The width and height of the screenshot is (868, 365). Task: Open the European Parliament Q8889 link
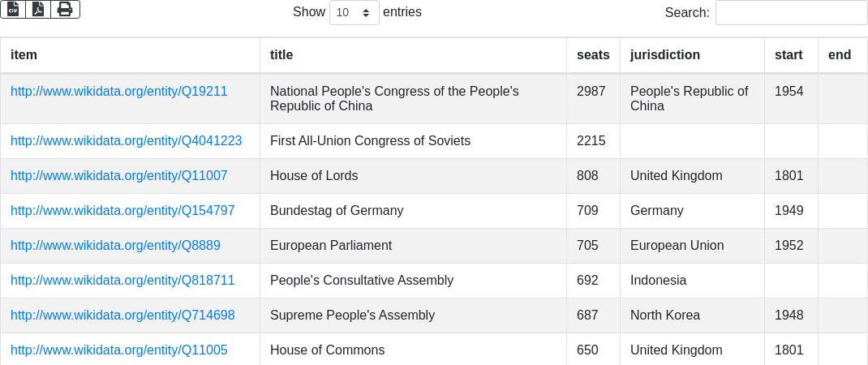[115, 246]
